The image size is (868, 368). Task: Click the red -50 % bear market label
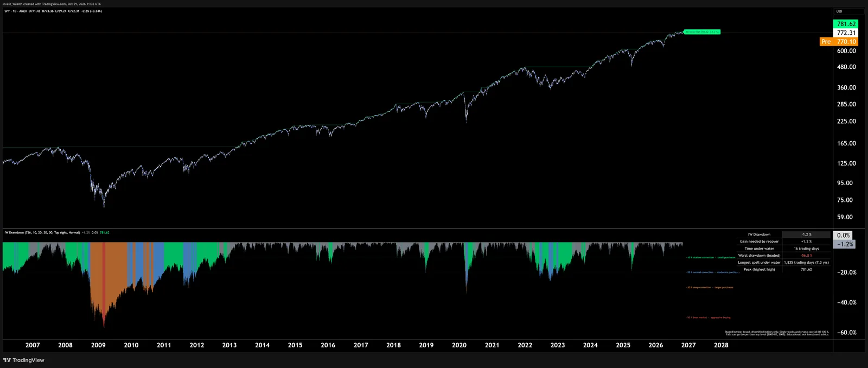[708, 318]
